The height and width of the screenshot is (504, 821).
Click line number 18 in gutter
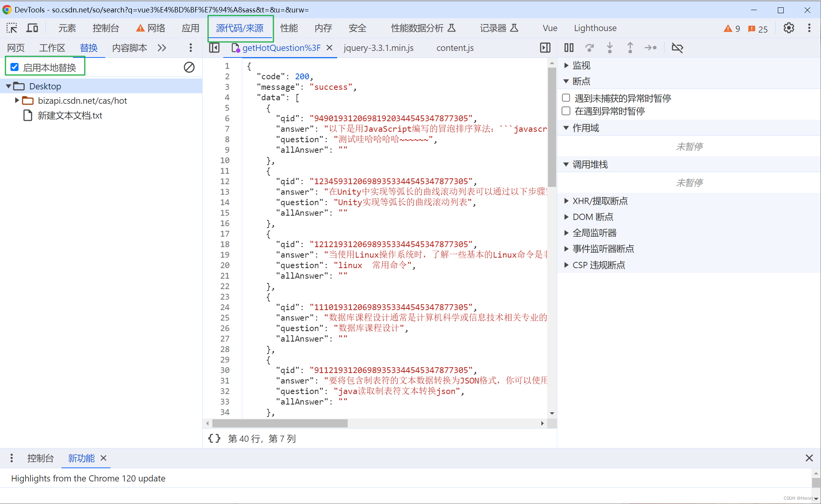click(x=225, y=244)
